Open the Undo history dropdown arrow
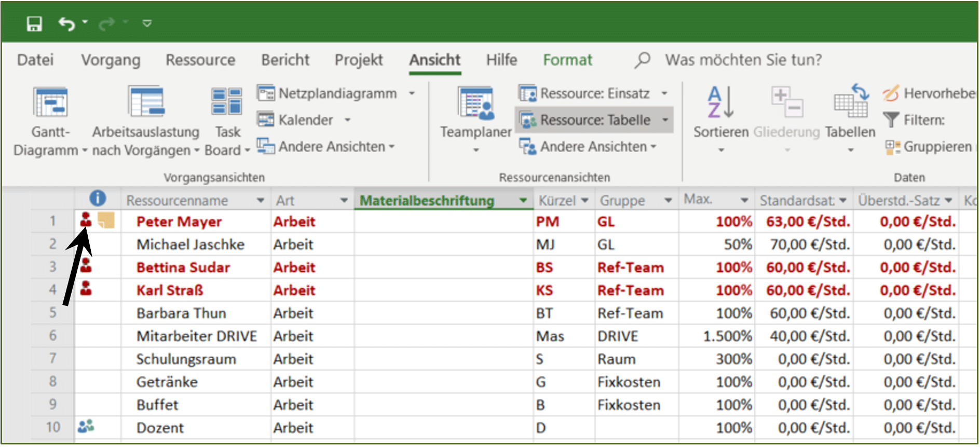 pos(85,22)
